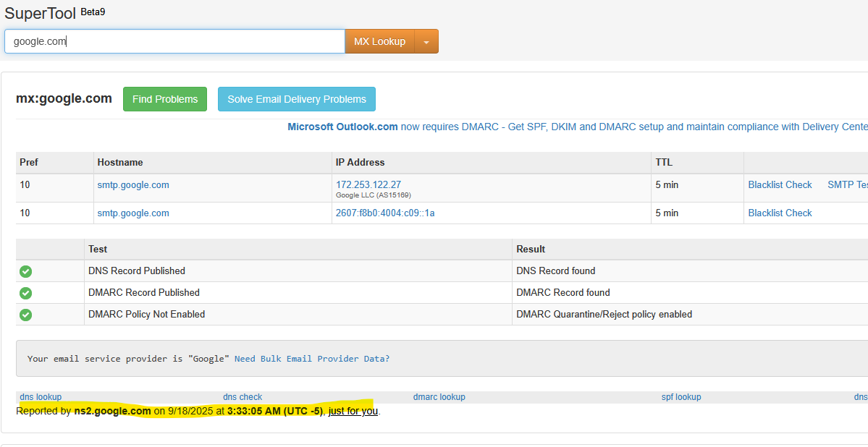Image resolution: width=868 pixels, height=447 pixels.
Task: Select the Result column header
Action: pos(531,250)
